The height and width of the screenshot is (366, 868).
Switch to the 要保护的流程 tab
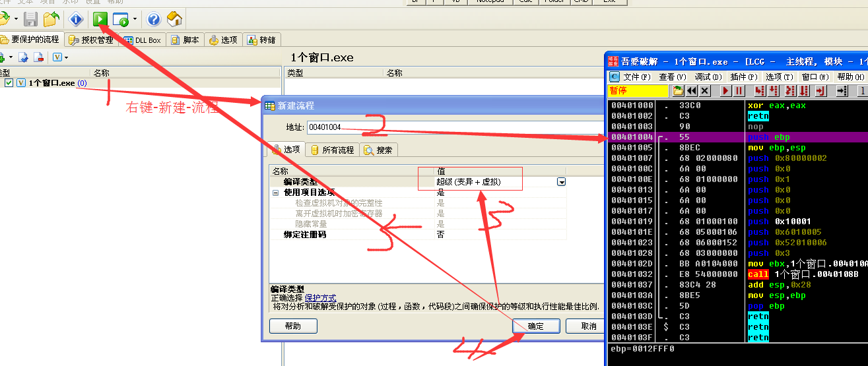tap(30, 40)
